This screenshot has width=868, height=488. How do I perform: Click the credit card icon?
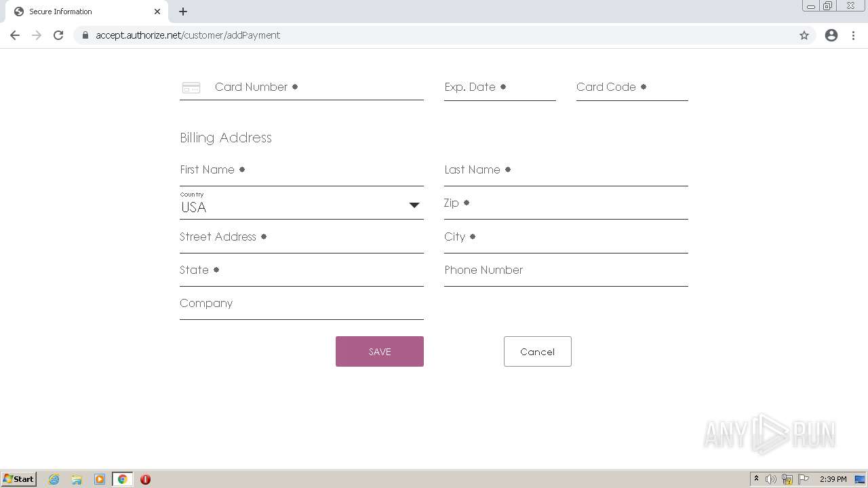pyautogui.click(x=191, y=88)
